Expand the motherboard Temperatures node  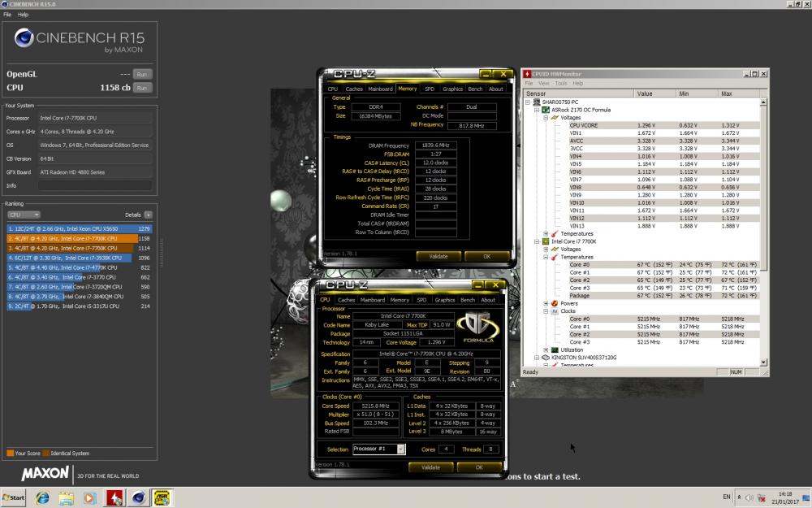pos(546,234)
